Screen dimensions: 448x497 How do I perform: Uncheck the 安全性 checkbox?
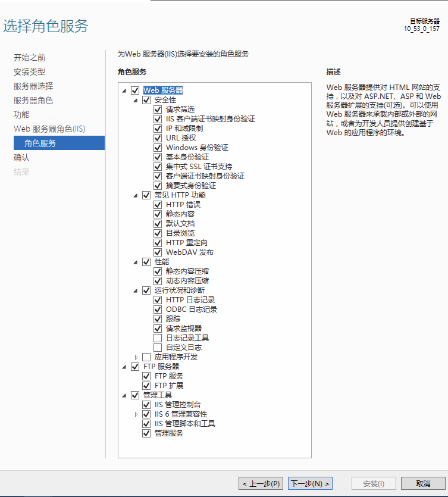[146, 100]
